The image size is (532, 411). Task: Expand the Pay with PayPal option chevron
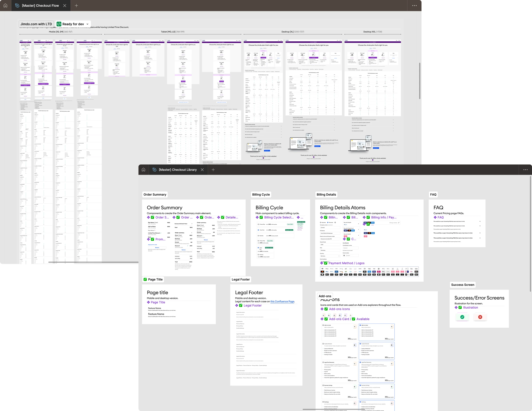(359, 224)
